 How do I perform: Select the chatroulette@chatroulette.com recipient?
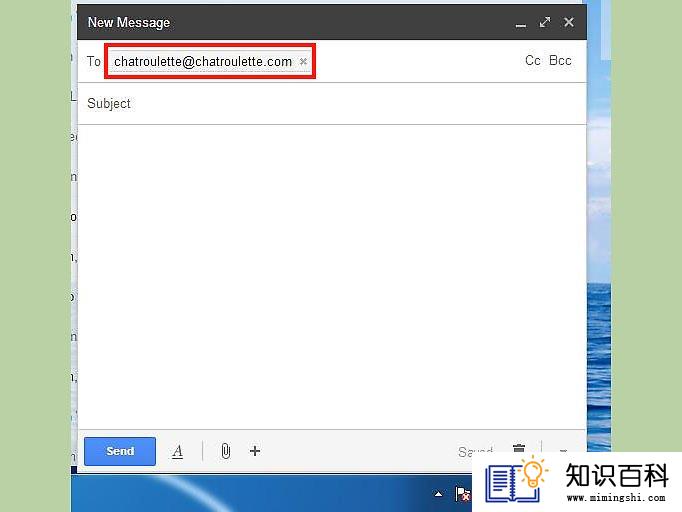pos(203,62)
